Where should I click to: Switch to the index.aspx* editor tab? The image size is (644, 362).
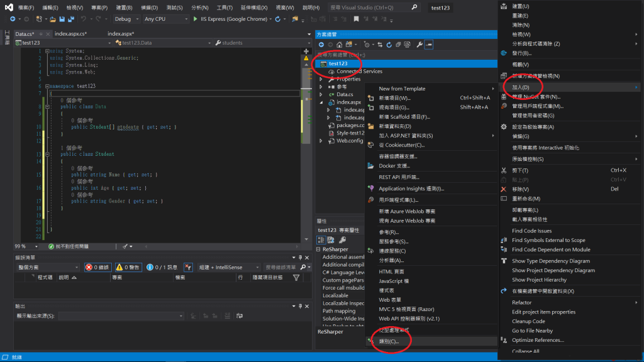click(121, 34)
